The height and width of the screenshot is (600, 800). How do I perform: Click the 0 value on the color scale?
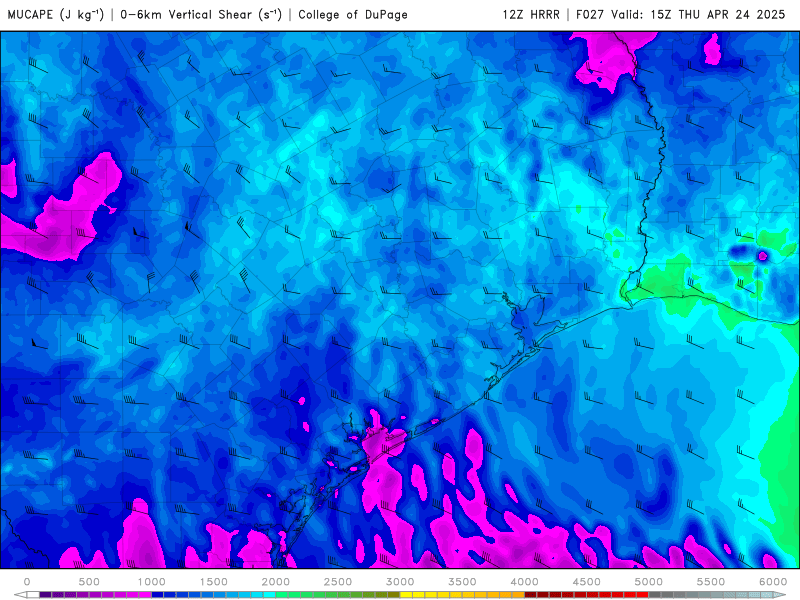tap(27, 582)
